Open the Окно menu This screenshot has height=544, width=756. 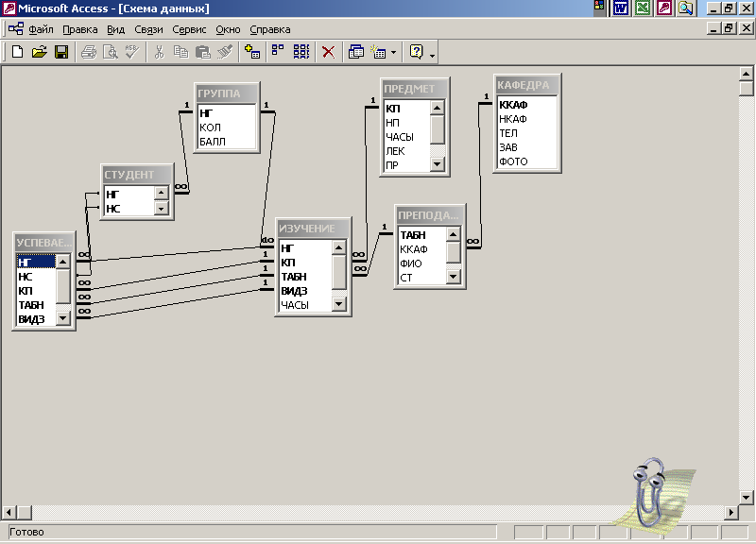coord(228,29)
